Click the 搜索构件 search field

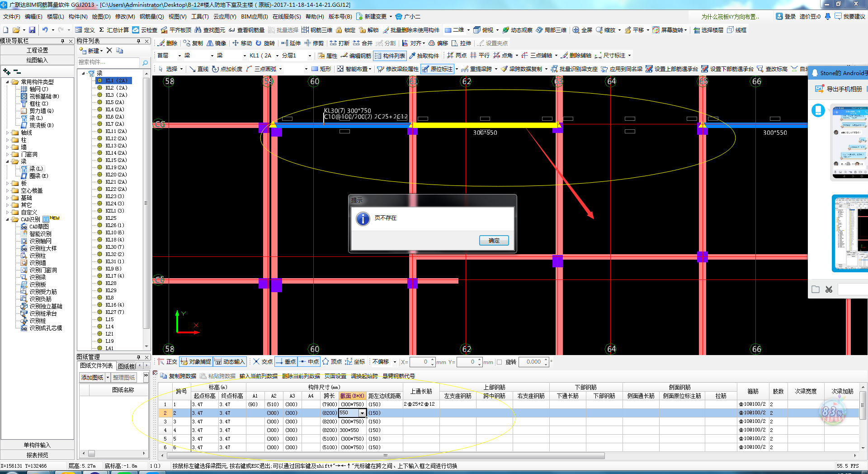coord(108,62)
